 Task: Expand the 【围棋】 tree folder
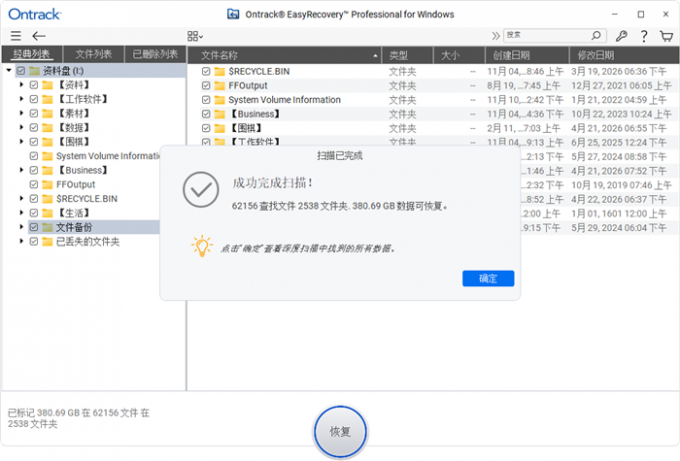click(x=21, y=141)
